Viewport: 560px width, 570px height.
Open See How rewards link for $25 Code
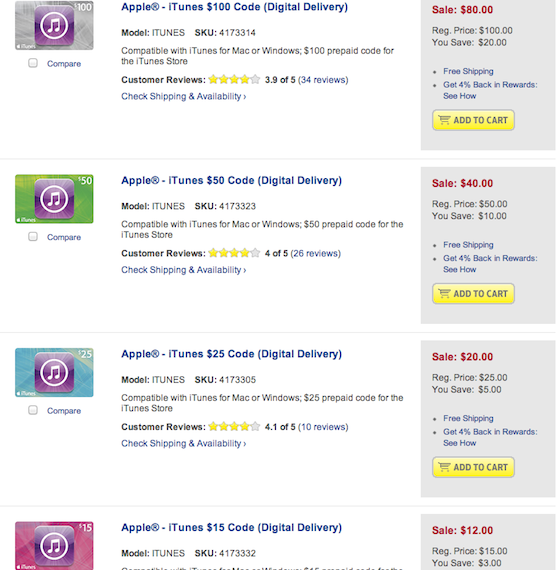coord(459,443)
